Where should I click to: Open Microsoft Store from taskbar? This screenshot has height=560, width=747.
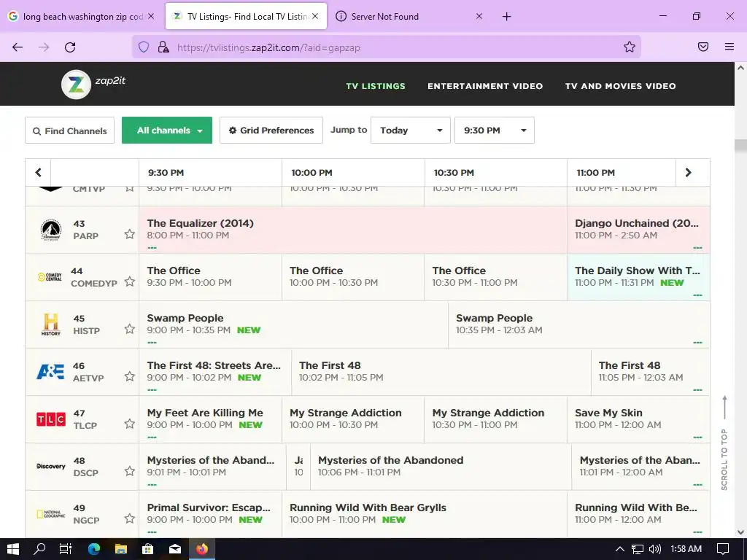(x=147, y=549)
